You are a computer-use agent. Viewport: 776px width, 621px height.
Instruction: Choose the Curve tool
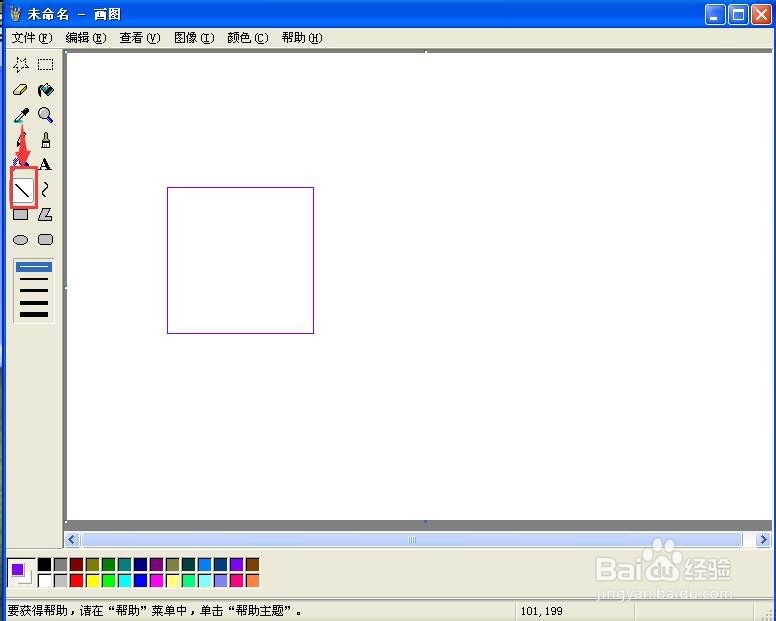click(46, 190)
